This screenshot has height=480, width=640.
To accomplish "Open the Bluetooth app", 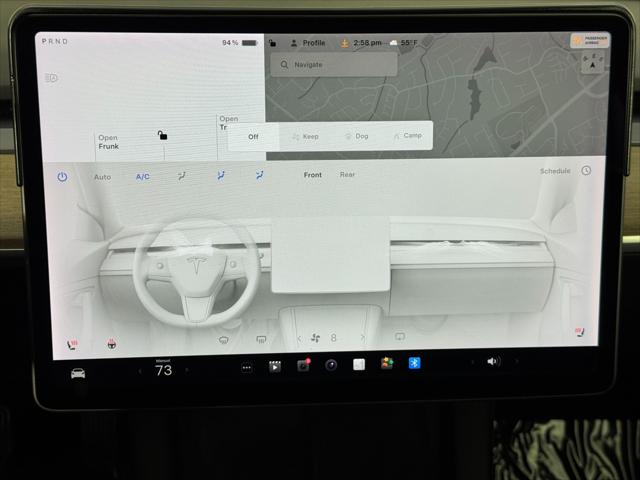I will pyautogui.click(x=414, y=362).
